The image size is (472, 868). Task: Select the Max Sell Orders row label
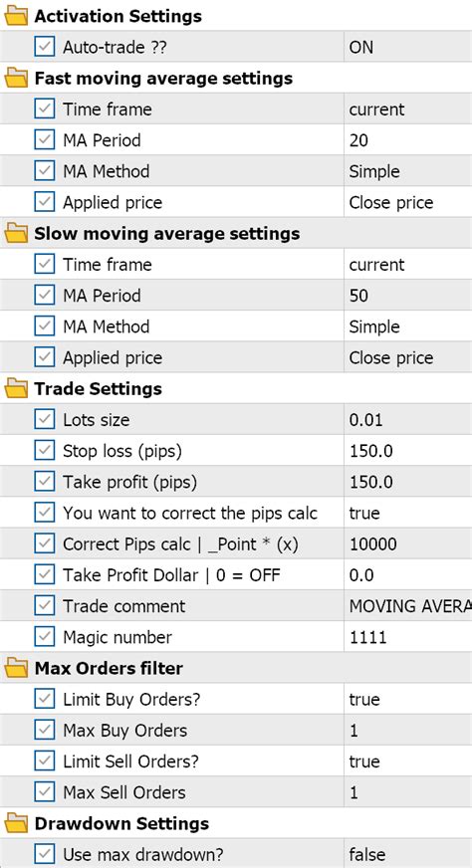pos(124,792)
